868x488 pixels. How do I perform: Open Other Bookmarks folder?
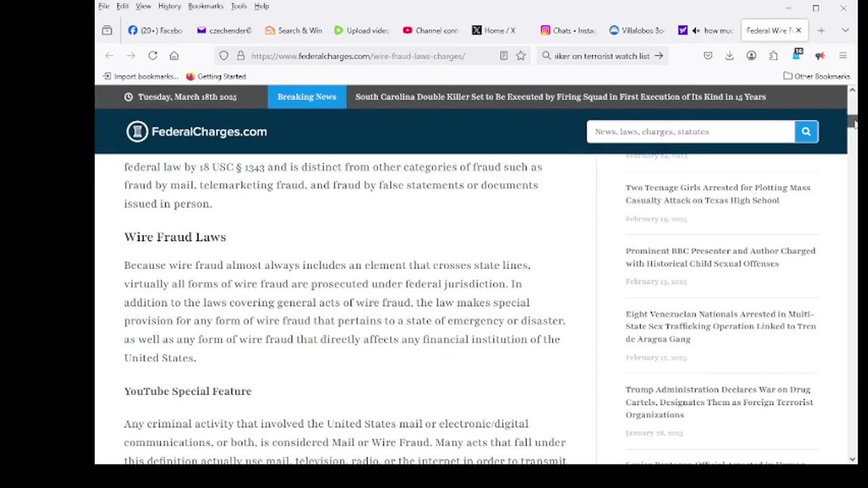[x=817, y=77]
